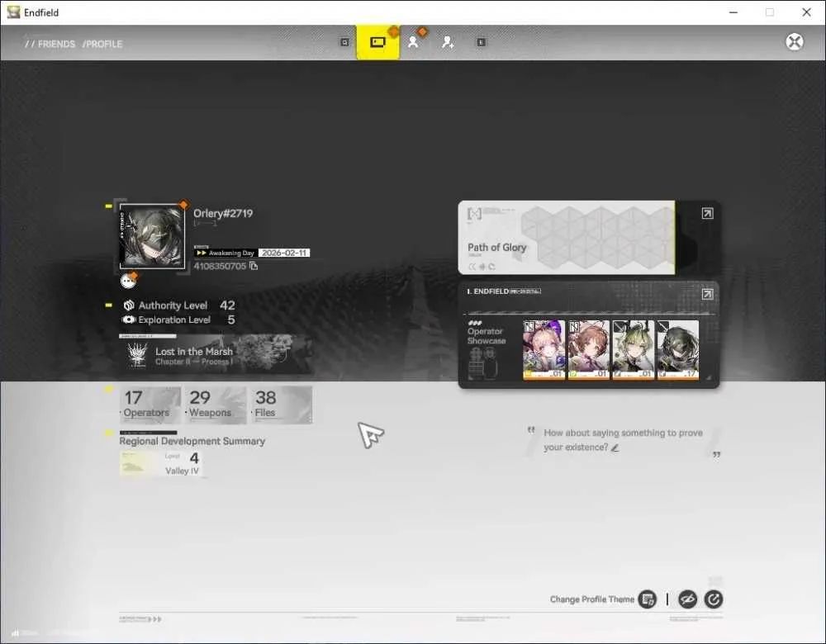Open the friends list tab
Screen dimensions: 826x644
(x=414, y=42)
